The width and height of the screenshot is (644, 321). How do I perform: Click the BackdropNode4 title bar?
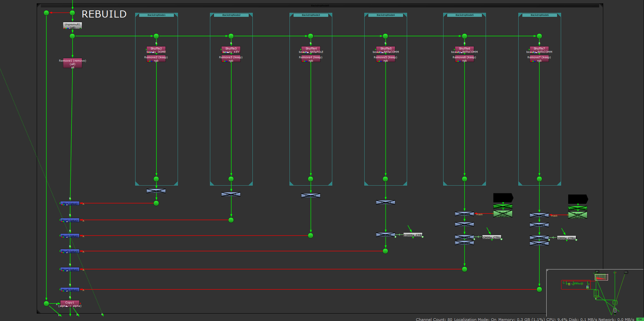(x=386, y=15)
